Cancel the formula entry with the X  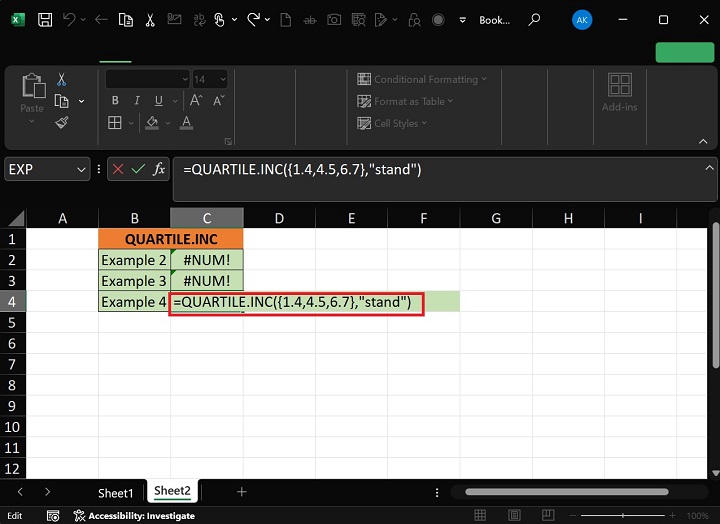pyautogui.click(x=118, y=169)
